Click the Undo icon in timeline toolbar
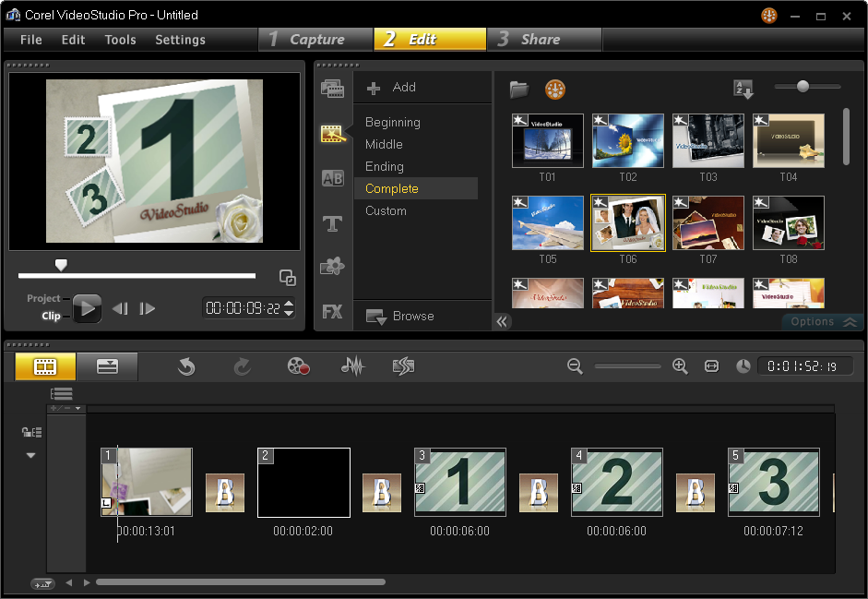 [x=186, y=366]
